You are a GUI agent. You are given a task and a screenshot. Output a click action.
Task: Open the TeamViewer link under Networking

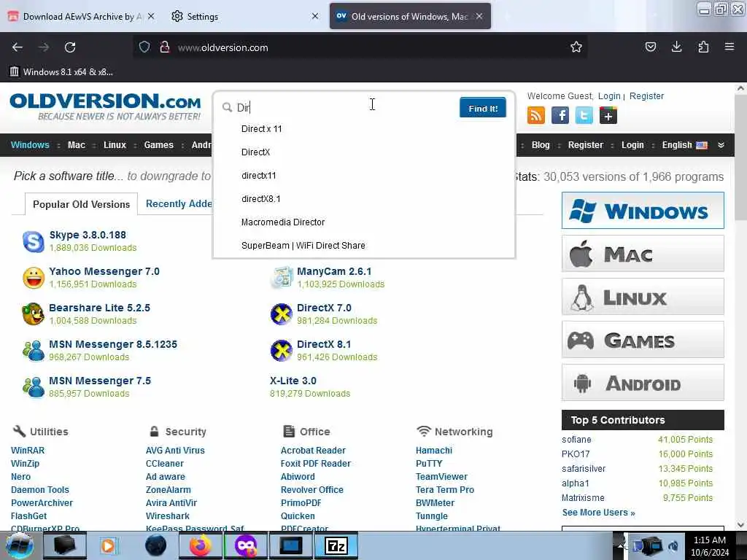[441, 477]
